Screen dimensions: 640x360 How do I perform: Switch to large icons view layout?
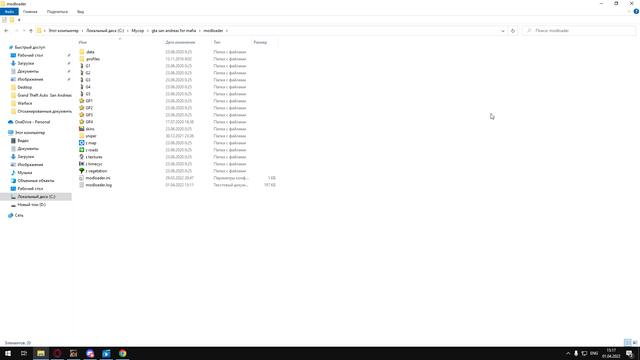[635, 342]
